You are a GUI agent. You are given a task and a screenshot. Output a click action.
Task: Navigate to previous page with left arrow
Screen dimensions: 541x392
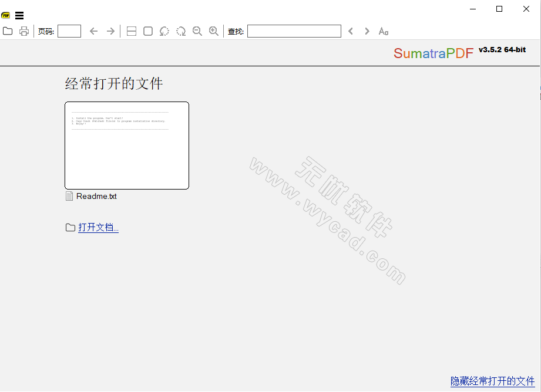tap(94, 31)
